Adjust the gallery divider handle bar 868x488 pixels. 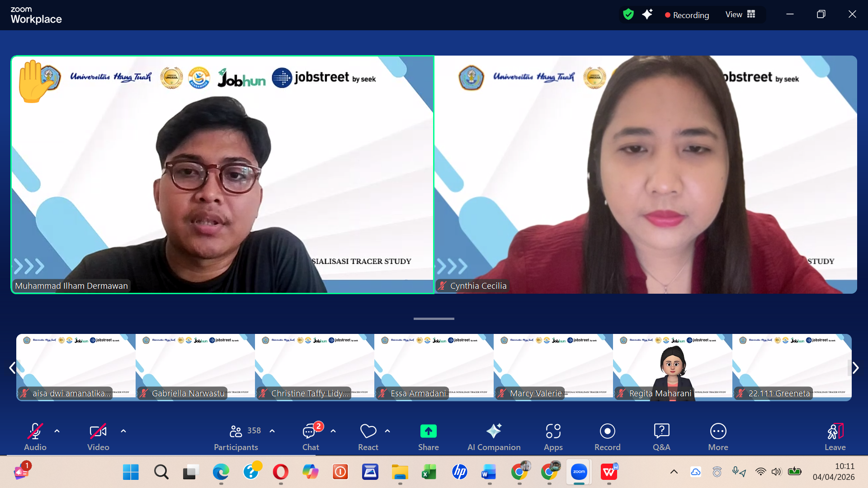click(x=434, y=319)
